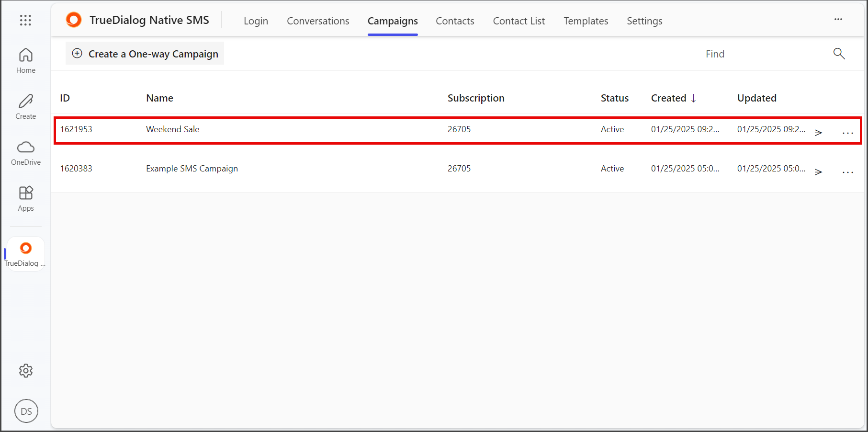
Task: Open the settings gear in sidebar
Action: click(26, 371)
